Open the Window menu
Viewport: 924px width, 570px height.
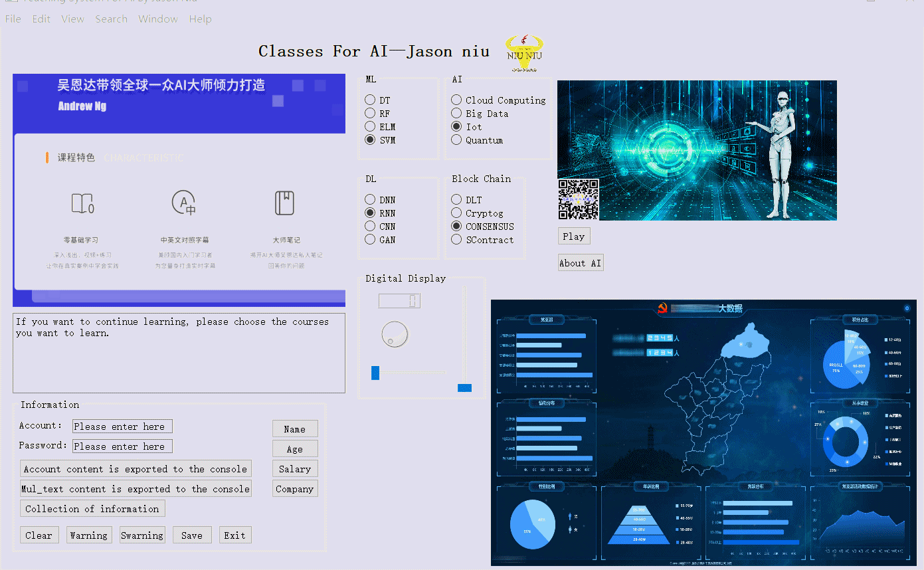158,19
